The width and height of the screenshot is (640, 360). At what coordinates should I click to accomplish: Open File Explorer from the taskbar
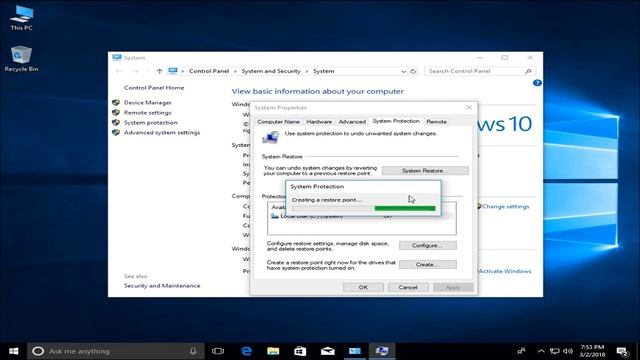point(273,351)
